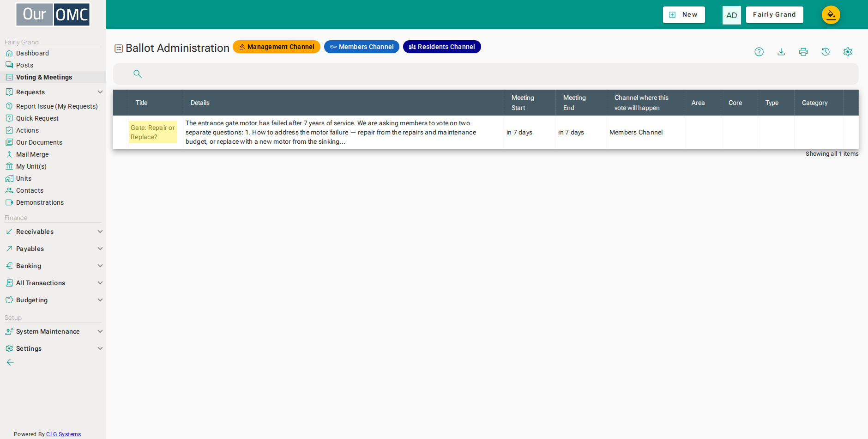
Task: Click the New button
Action: [x=684, y=15]
